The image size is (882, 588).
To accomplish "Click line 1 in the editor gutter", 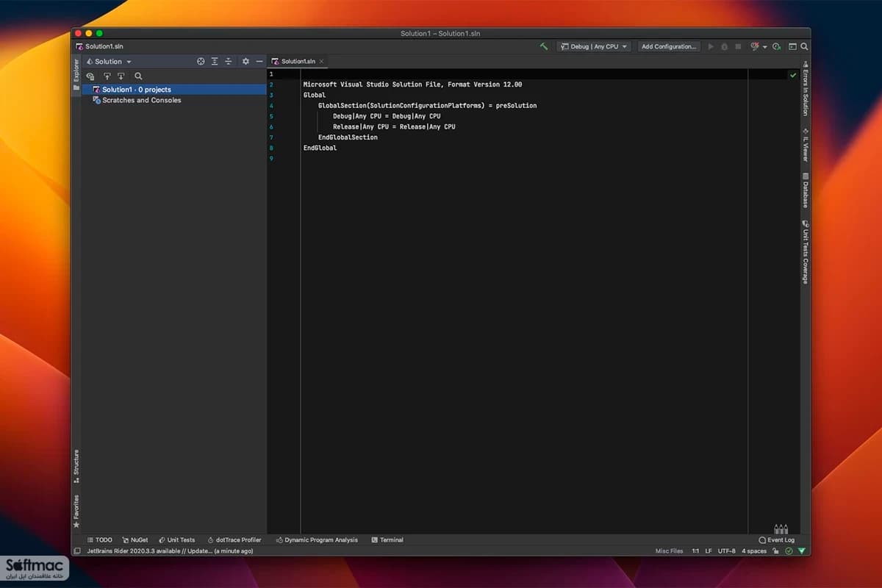I will [271, 74].
